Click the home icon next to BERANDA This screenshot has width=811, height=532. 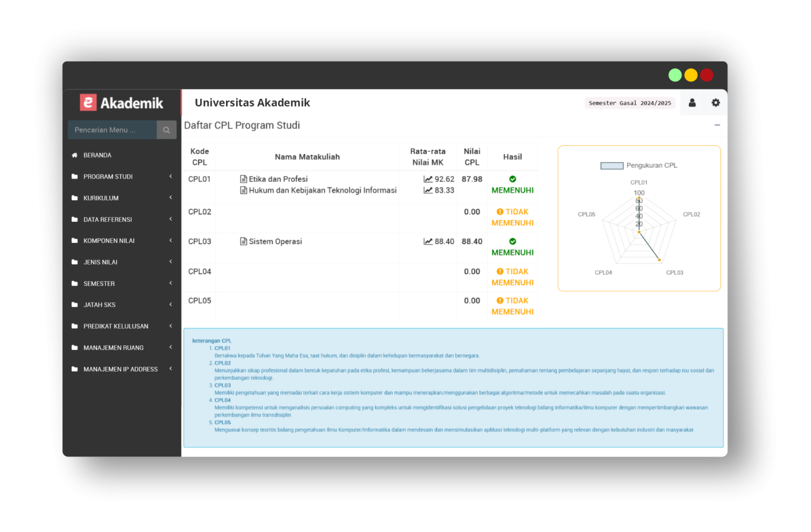[x=74, y=155]
